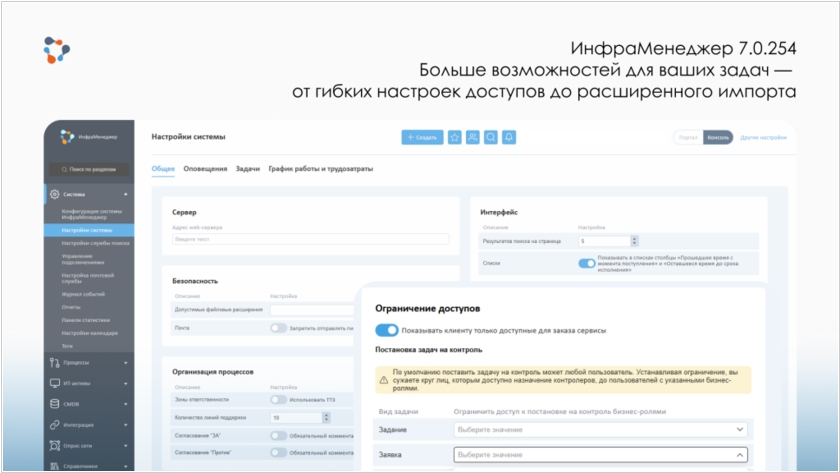Click the Процессы branch icon in sidebar
Viewport: 840px width, 473px height.
pyautogui.click(x=55, y=363)
